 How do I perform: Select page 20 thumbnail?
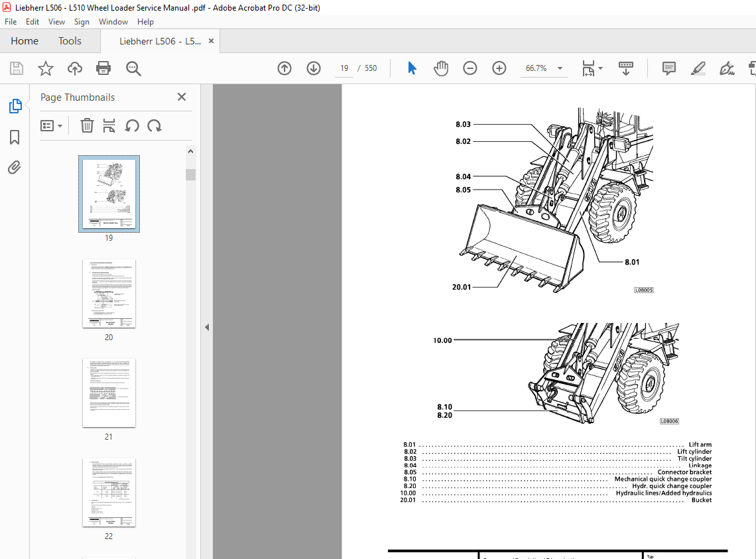tap(109, 294)
